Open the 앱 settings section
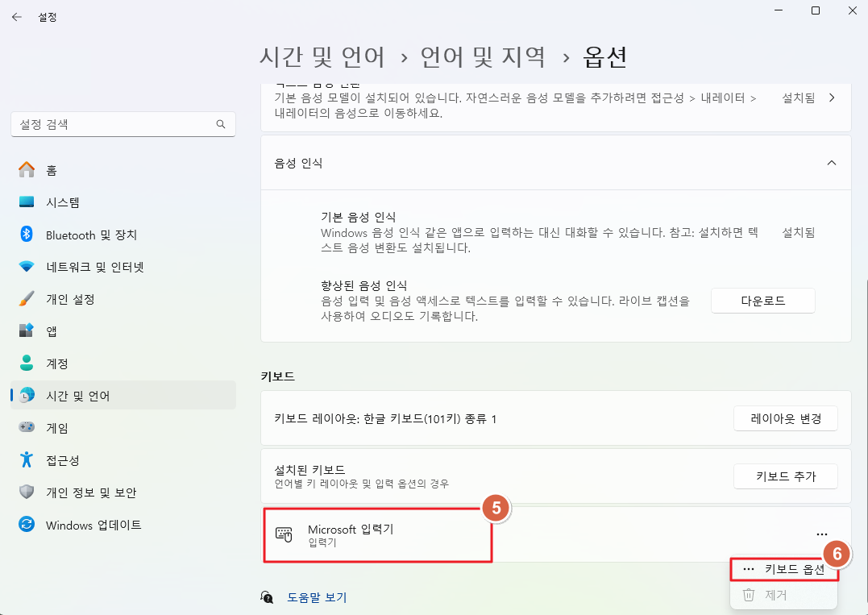 (x=44, y=331)
